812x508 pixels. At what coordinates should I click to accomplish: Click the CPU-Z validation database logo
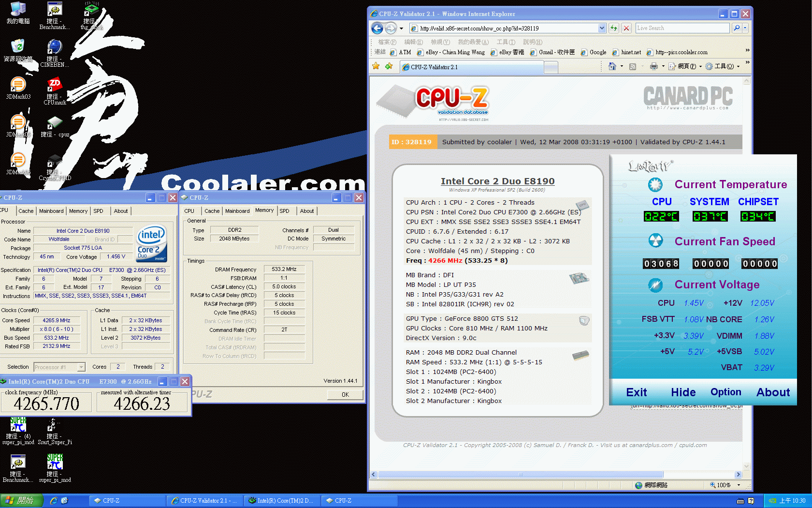coord(434,103)
